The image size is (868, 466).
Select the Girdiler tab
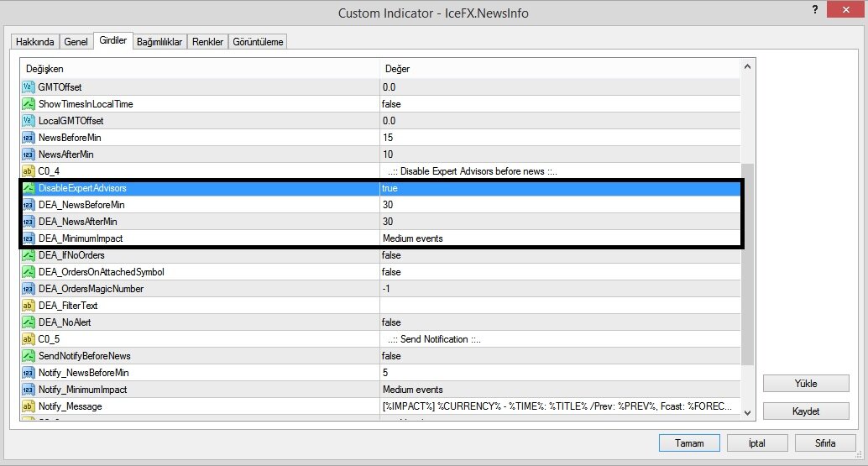(113, 40)
